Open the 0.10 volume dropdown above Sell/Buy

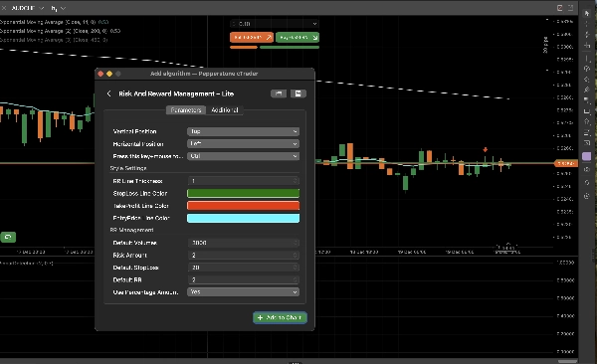(275, 24)
